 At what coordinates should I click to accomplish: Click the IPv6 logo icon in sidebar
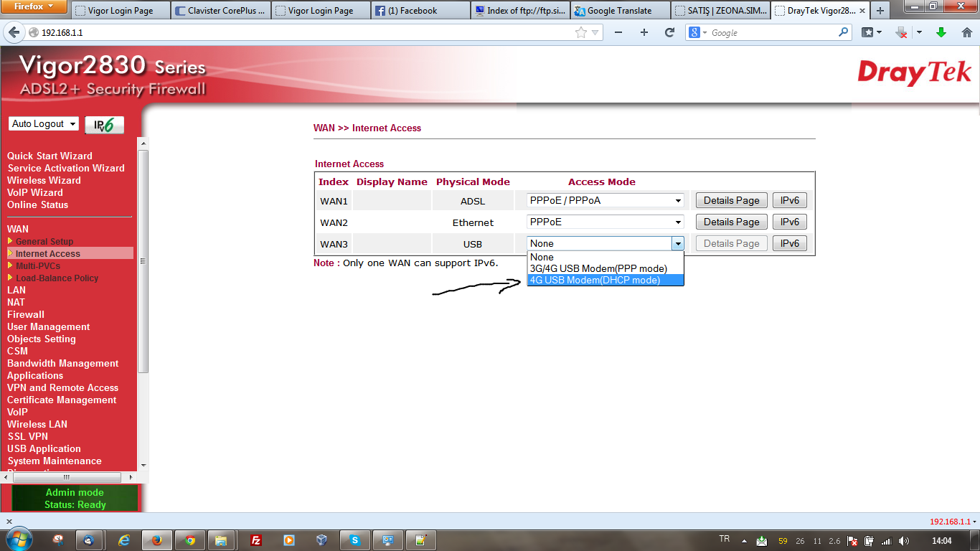point(104,125)
